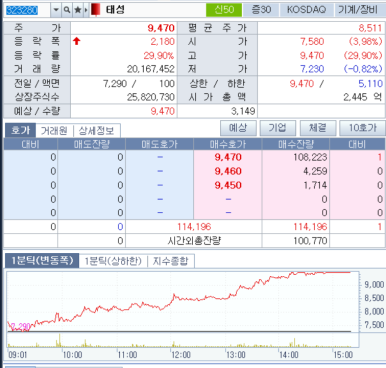Screen dimensions: 386x368
Task: Open the 지수종합 tab
Action: [170, 261]
